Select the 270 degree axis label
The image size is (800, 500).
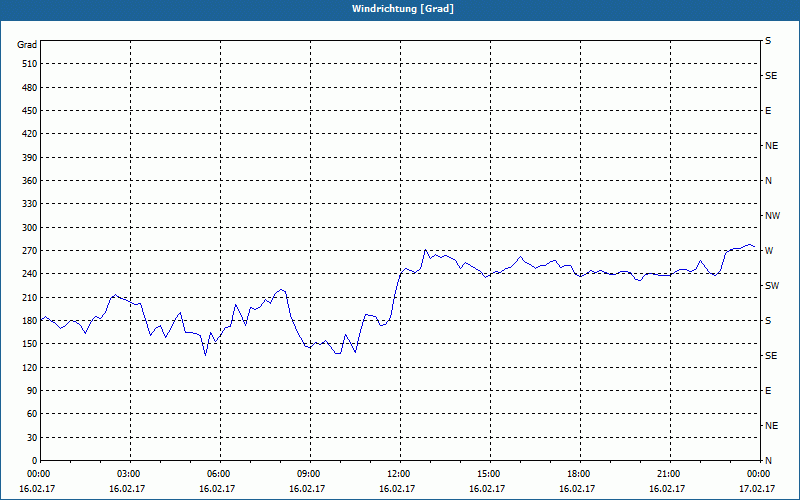click(30, 251)
